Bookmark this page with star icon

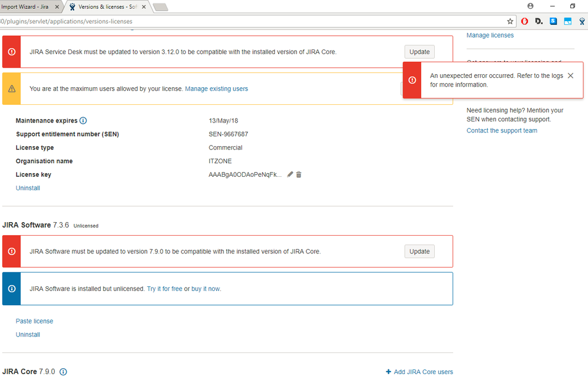pos(510,21)
